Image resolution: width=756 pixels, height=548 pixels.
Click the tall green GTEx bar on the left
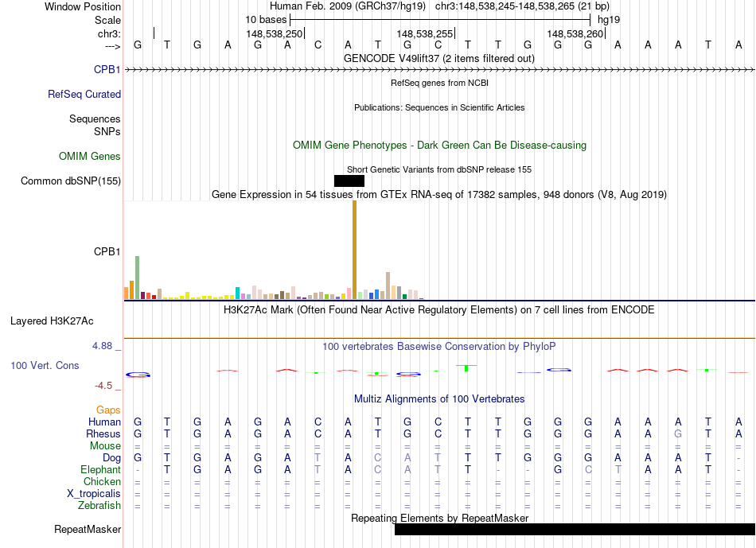coord(138,278)
